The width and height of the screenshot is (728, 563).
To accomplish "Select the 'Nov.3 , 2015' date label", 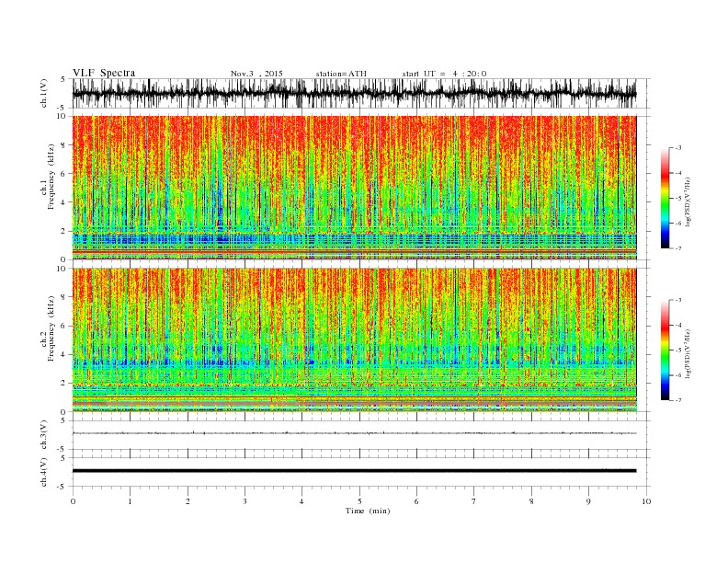I will 256,74.
